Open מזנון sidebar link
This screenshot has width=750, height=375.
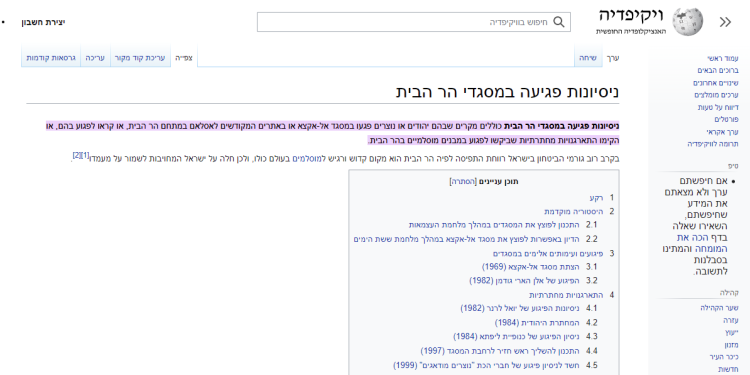731,345
